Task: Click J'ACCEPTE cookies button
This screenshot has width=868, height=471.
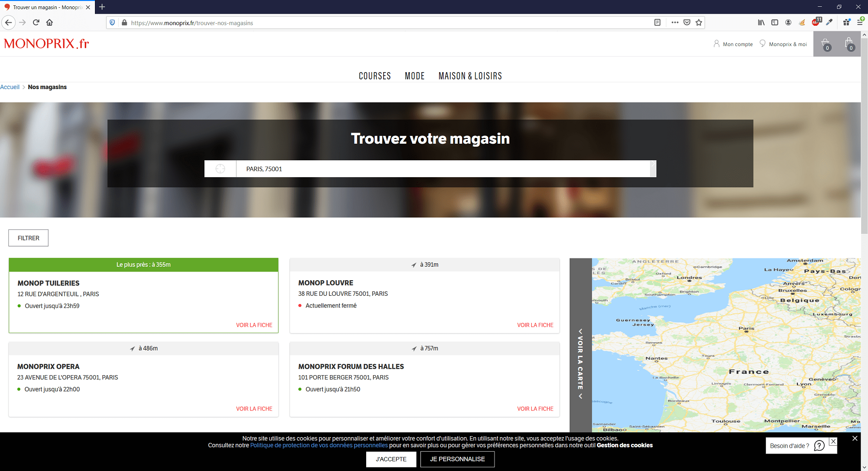Action: 391,459
